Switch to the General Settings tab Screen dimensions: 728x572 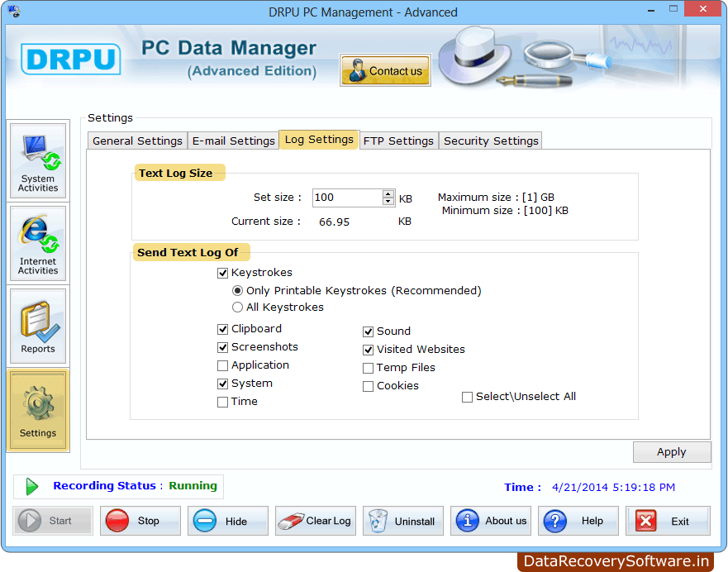pos(137,141)
